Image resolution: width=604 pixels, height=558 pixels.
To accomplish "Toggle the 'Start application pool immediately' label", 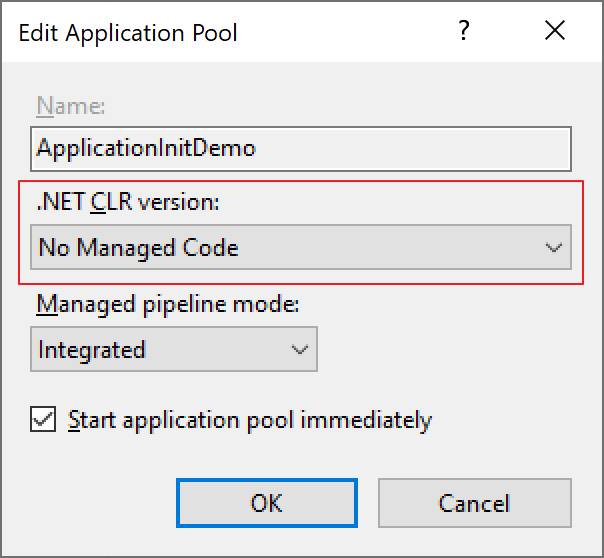I will [249, 420].
